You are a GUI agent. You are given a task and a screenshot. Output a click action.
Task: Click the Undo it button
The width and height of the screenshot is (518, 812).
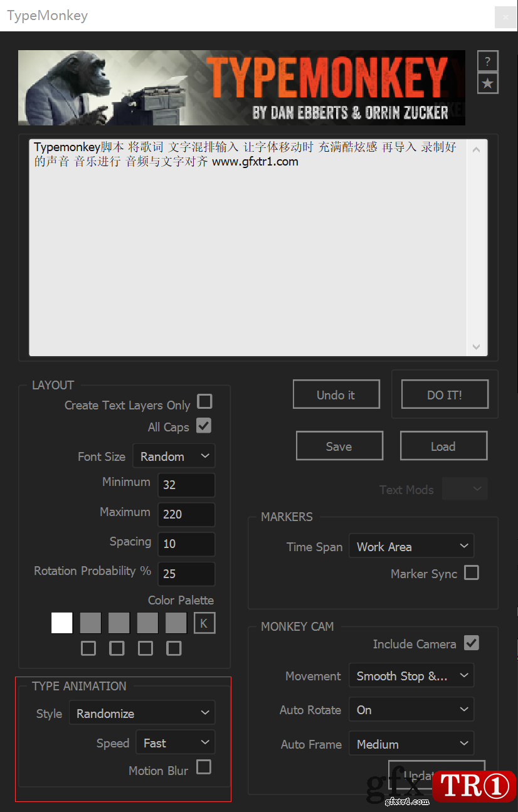[x=336, y=394]
